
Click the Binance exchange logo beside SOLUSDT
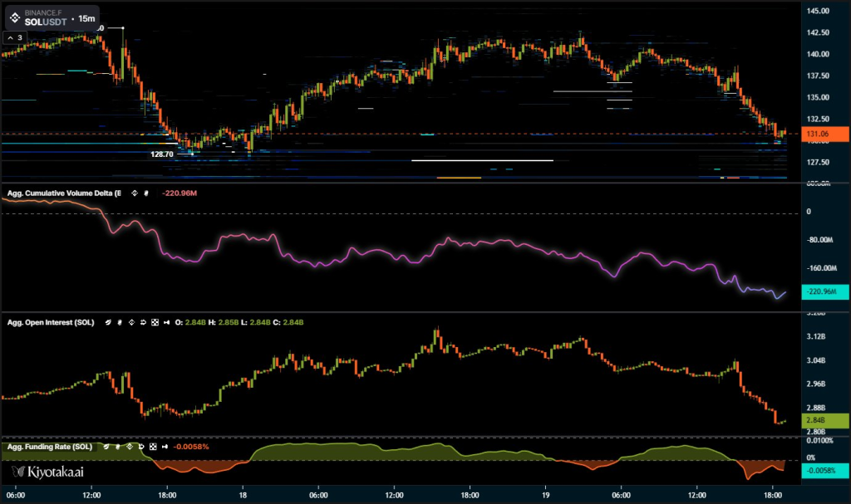coord(15,17)
